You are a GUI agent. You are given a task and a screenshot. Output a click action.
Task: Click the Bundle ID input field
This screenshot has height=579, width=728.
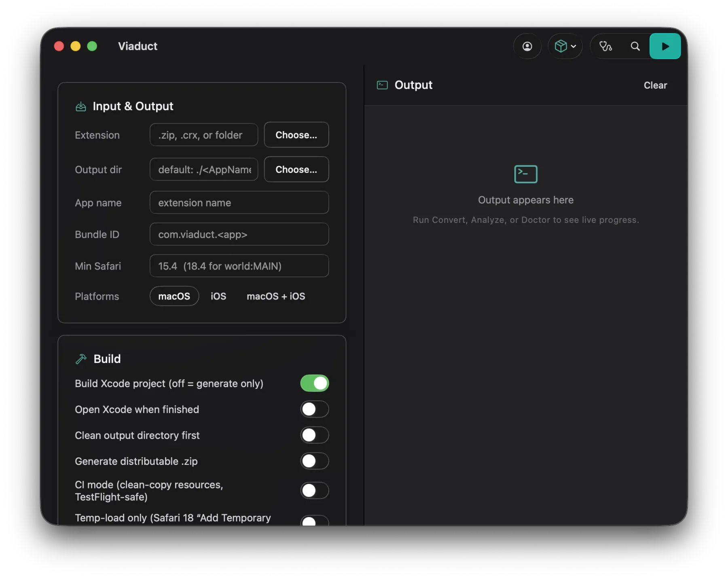tap(239, 234)
